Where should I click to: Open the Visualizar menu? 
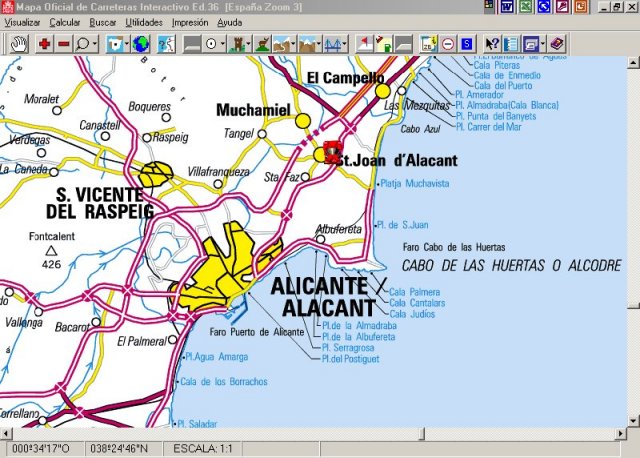(x=23, y=21)
